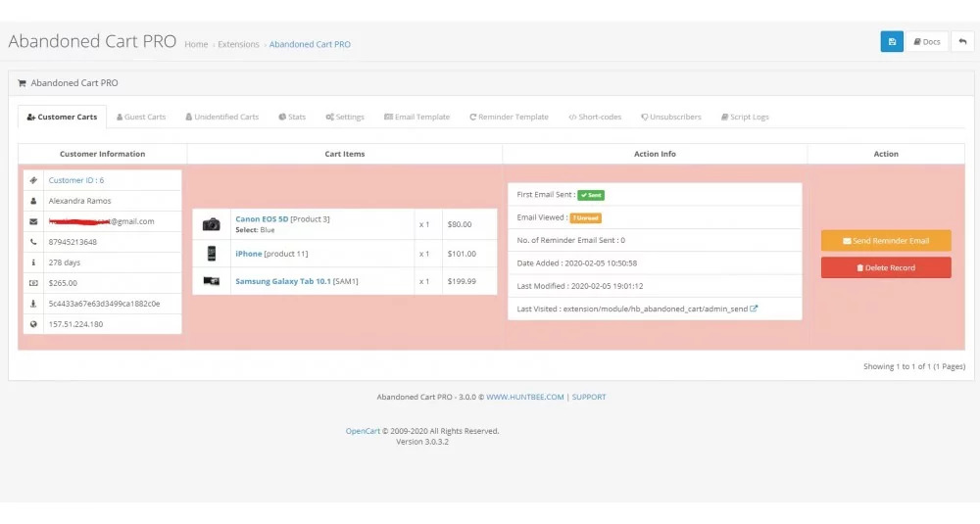Click the iPhone product thumbnail image
The image size is (980, 524).
coord(211,254)
